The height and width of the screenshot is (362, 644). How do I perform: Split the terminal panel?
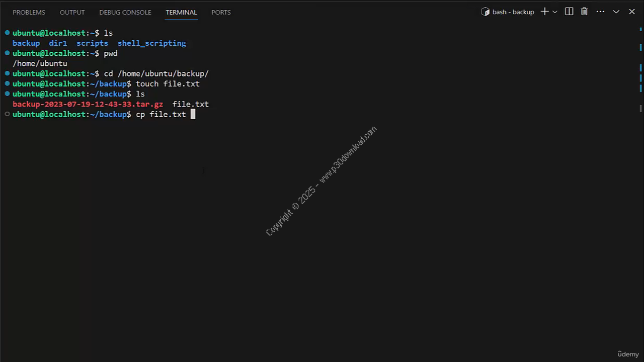point(569,12)
